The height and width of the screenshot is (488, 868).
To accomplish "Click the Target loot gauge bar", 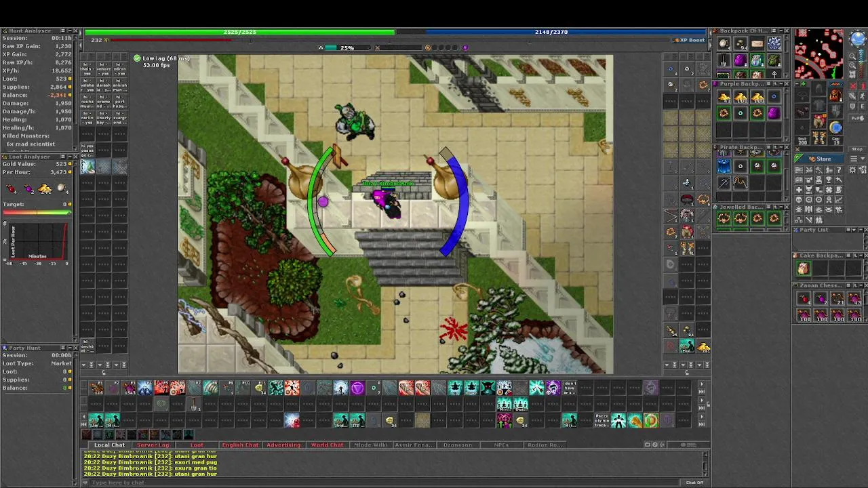I will [x=37, y=212].
